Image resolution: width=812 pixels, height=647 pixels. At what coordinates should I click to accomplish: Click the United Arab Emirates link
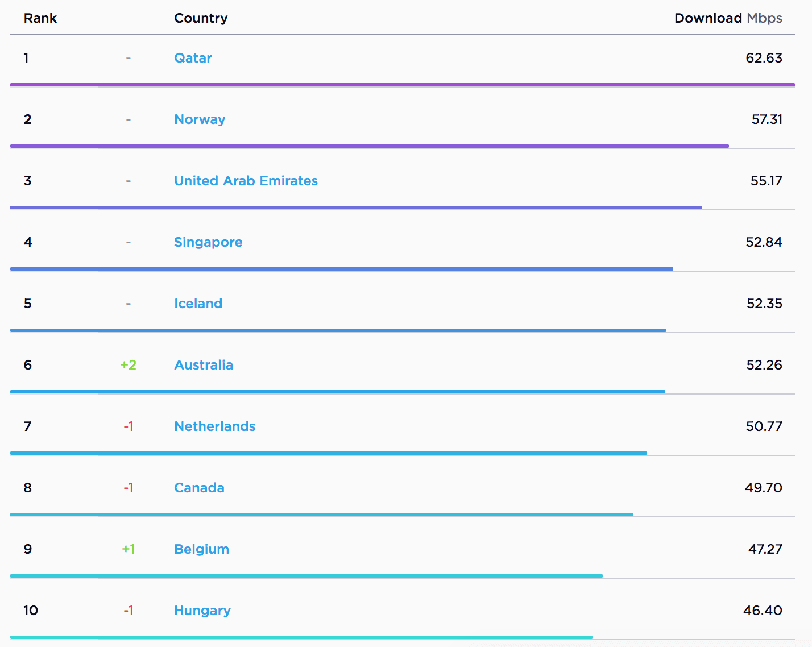(246, 181)
